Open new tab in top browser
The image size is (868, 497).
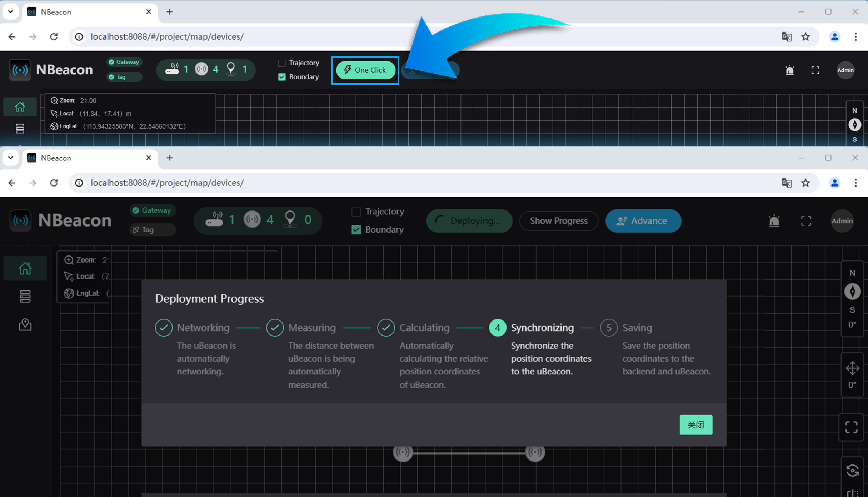point(170,11)
